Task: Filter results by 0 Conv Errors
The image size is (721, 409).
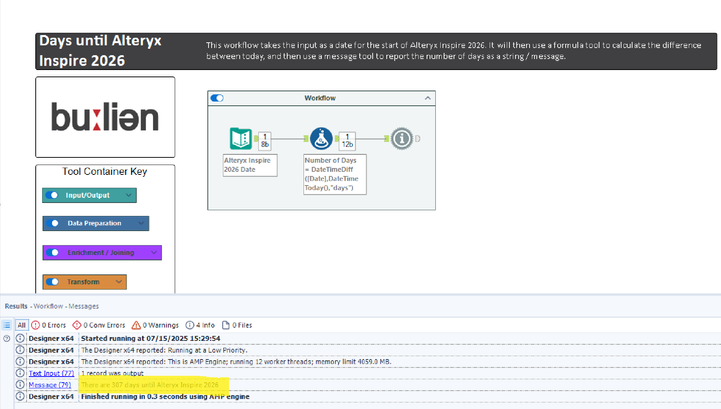Action: coord(99,325)
